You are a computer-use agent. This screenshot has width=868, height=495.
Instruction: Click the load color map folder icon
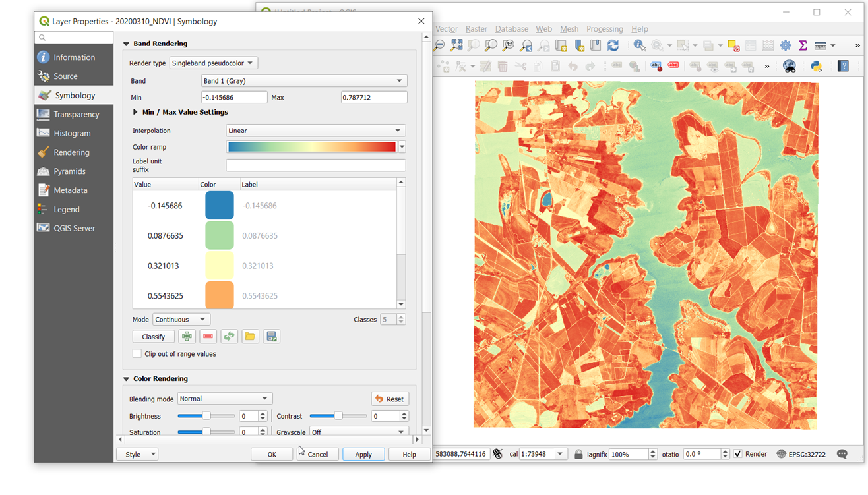point(250,336)
